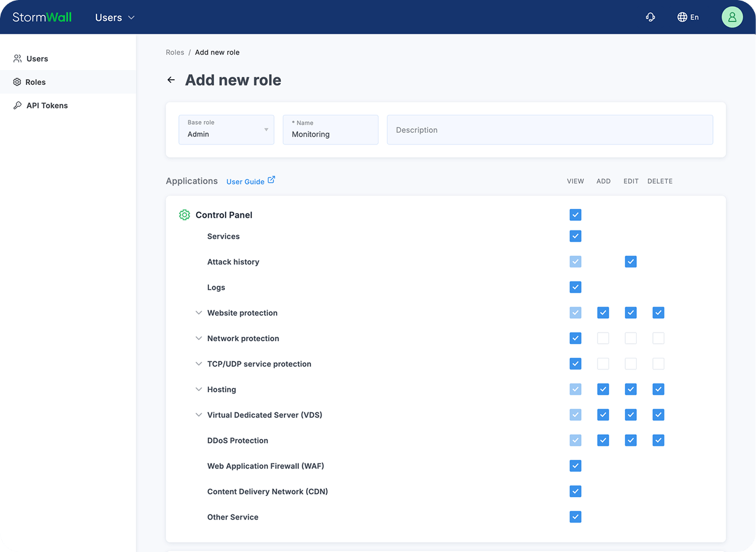The height and width of the screenshot is (552, 756).
Task: Toggle Hosting ADD checkbox
Action: 603,389
